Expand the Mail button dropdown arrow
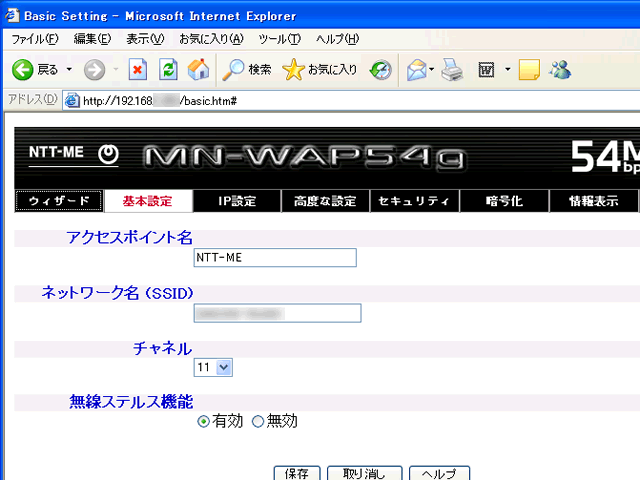The height and width of the screenshot is (480, 640). coord(431,69)
